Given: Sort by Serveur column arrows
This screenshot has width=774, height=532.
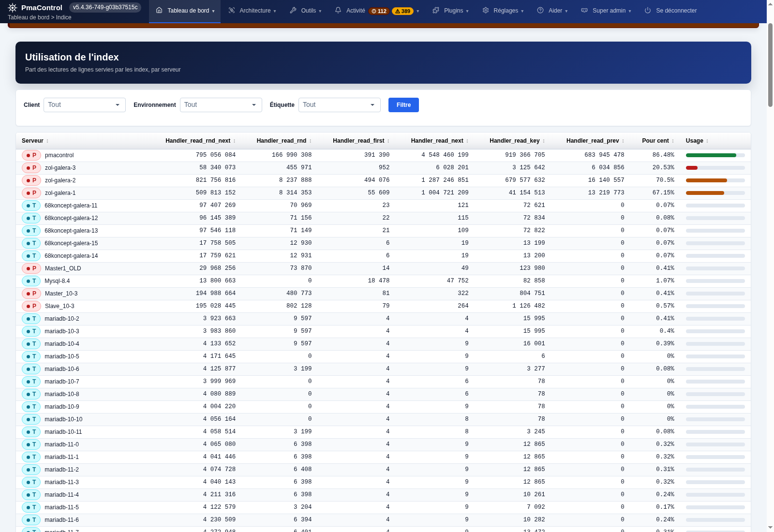Looking at the screenshot, I should [47, 141].
